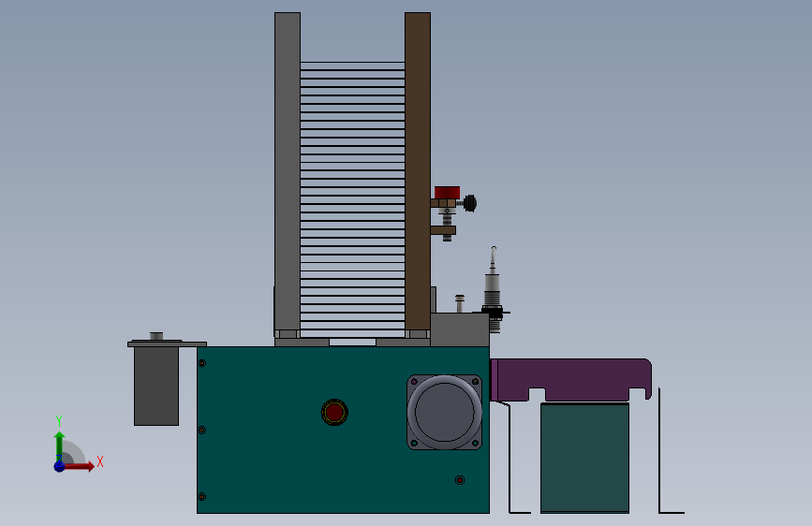
Task: Select the dark gray motor block on left
Action: click(x=156, y=387)
